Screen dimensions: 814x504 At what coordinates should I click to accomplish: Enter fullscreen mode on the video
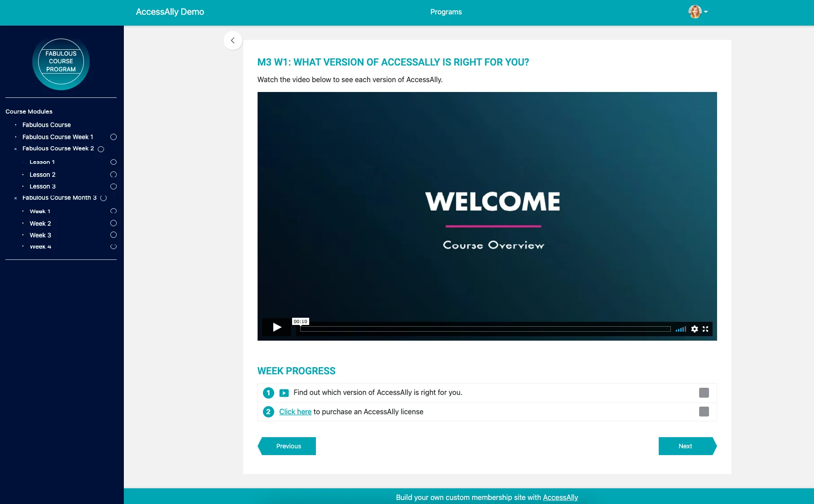coord(705,329)
